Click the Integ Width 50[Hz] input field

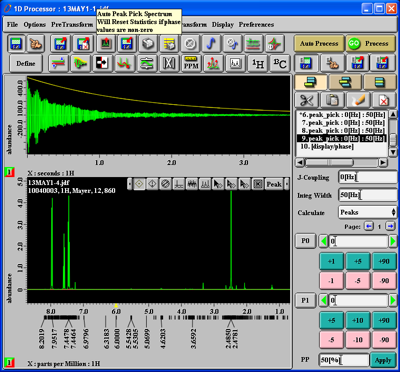coord(367,195)
